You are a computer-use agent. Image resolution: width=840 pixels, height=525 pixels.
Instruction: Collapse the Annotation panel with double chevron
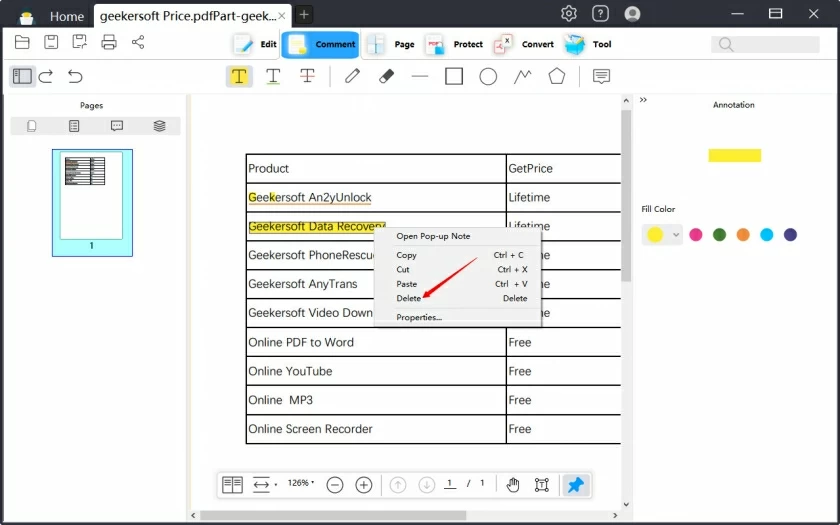pos(643,100)
